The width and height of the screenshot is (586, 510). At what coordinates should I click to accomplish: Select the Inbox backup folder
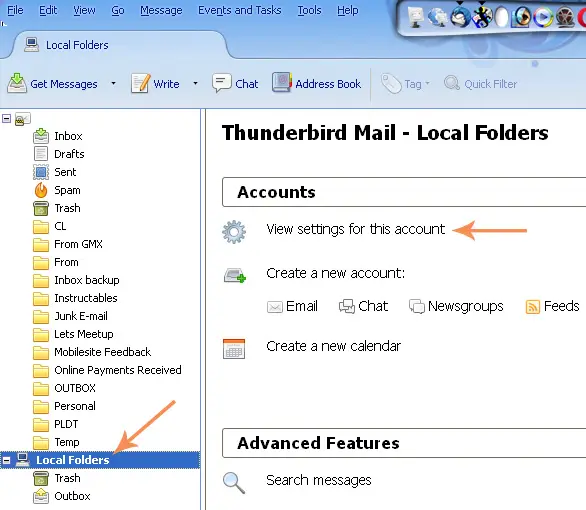87,280
